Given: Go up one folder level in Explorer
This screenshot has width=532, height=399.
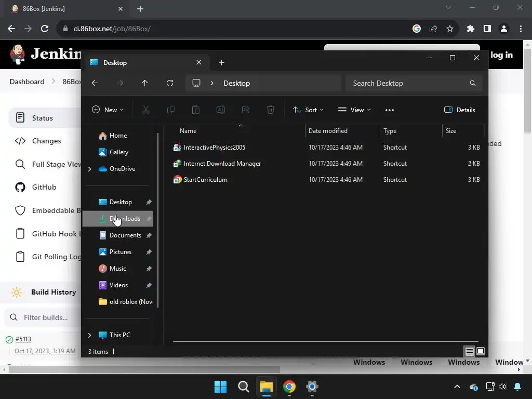Looking at the screenshot, I should tap(144, 83).
